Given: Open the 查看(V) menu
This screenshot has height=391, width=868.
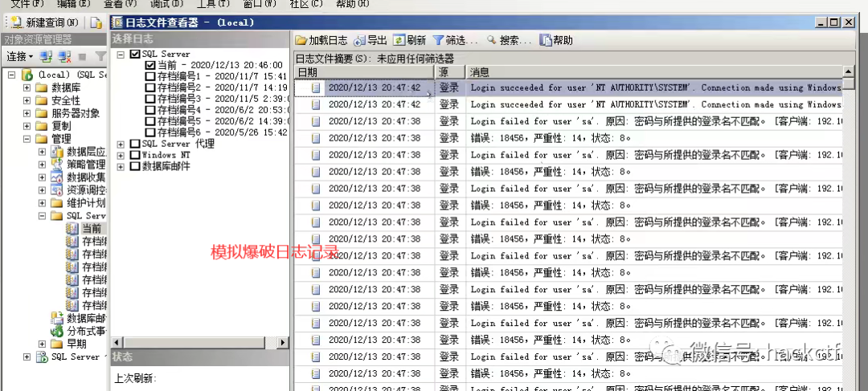Looking at the screenshot, I should (120, 4).
